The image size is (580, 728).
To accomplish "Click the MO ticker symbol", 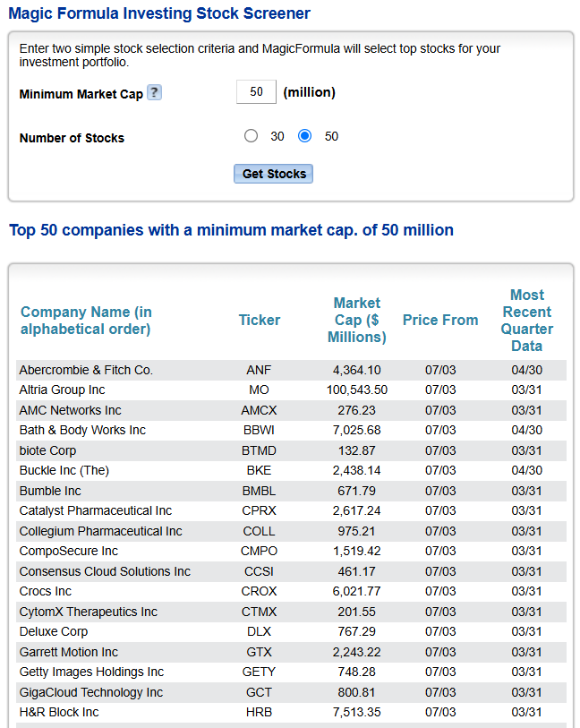I will [259, 390].
